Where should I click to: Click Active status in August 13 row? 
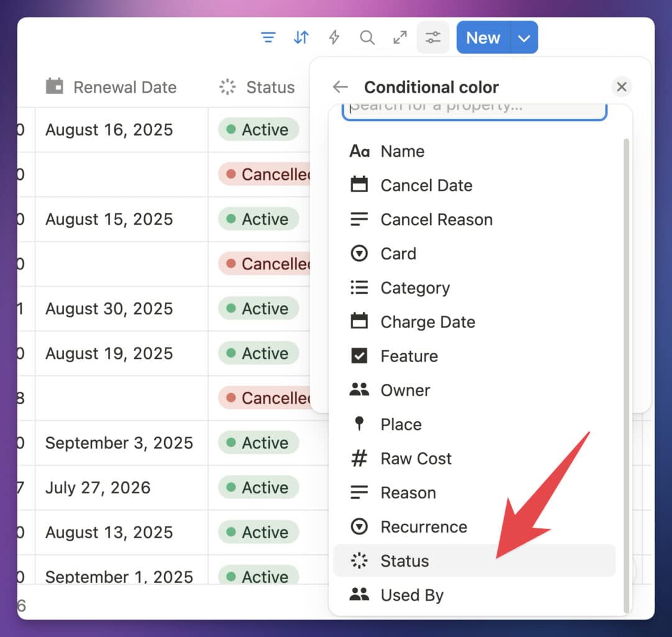(259, 532)
